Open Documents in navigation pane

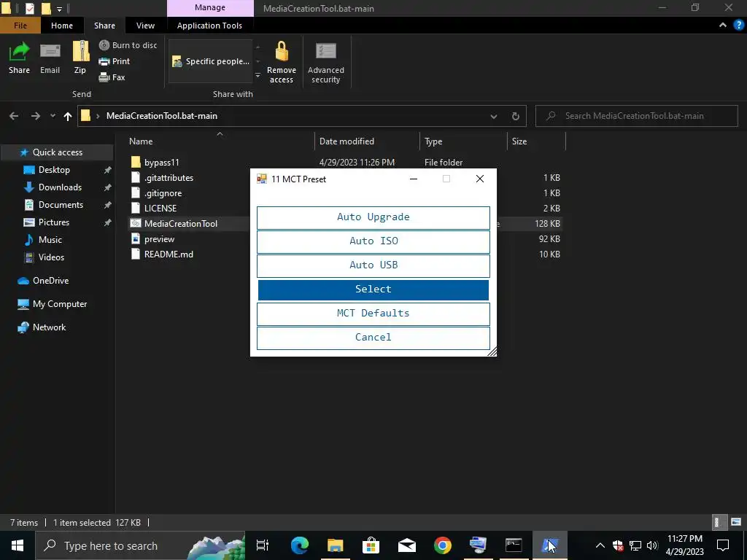[61, 205]
